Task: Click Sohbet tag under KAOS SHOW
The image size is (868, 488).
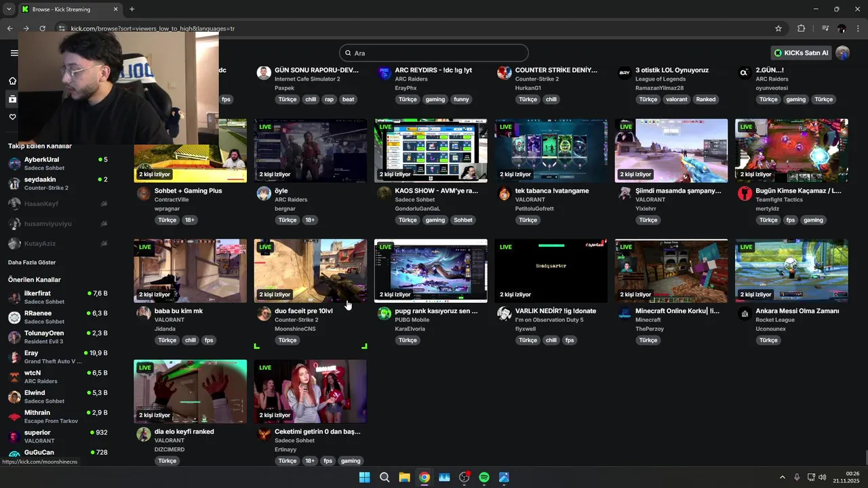Action: (463, 220)
